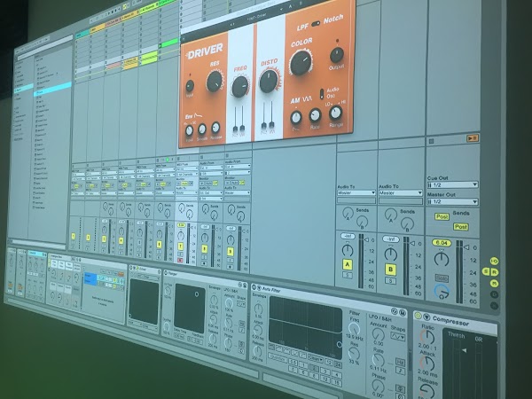Click the Env Release knob in Driver
532x399 pixels.
click(215, 128)
